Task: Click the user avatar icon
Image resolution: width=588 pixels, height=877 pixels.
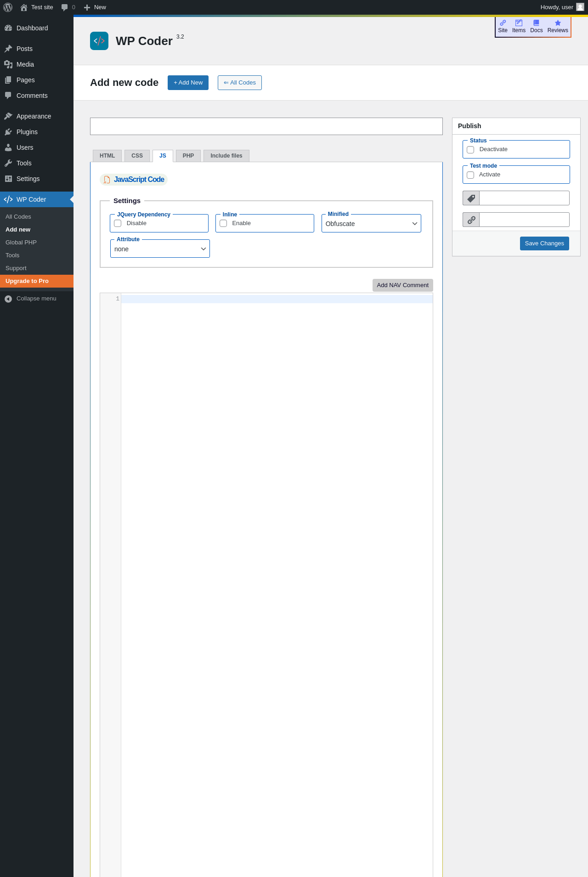Action: tap(580, 7)
